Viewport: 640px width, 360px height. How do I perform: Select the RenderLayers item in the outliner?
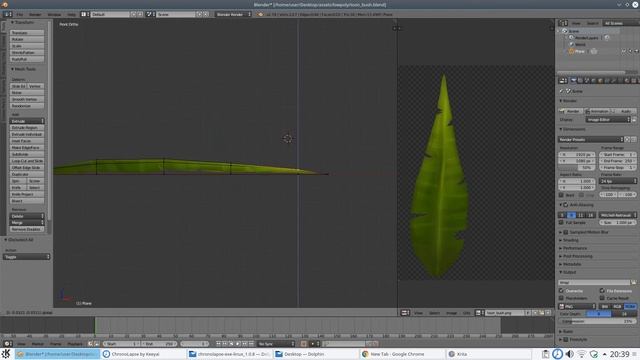pyautogui.click(x=586, y=38)
